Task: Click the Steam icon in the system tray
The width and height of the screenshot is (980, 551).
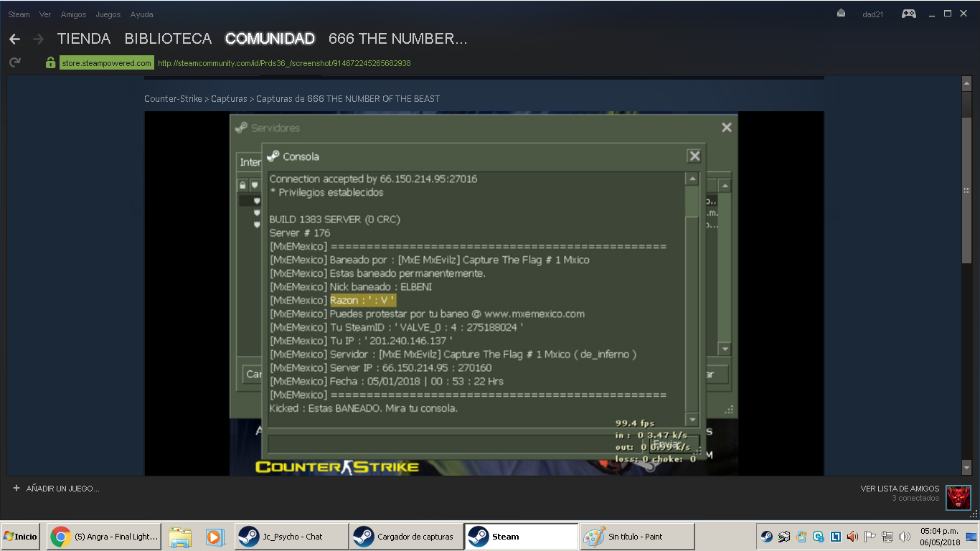Action: tap(767, 537)
